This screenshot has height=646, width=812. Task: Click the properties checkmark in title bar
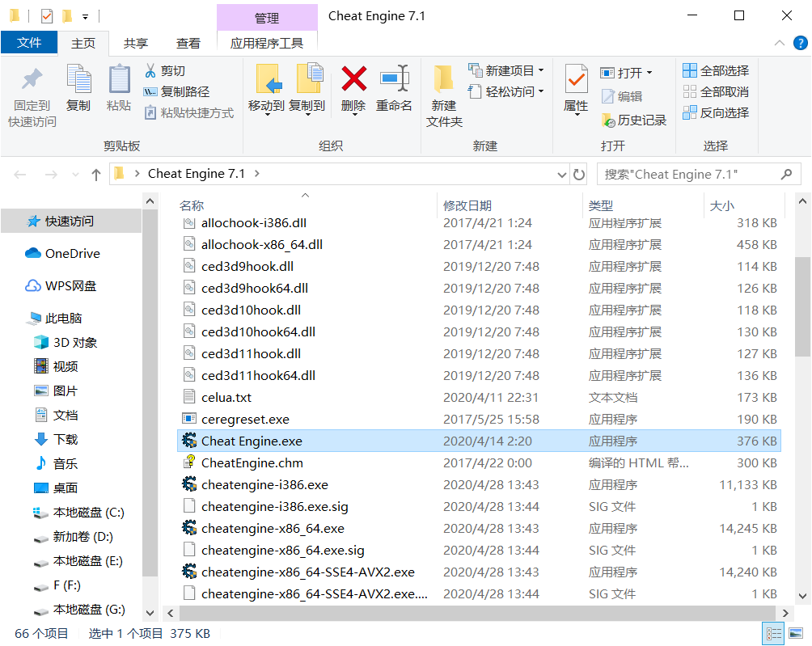click(x=47, y=16)
